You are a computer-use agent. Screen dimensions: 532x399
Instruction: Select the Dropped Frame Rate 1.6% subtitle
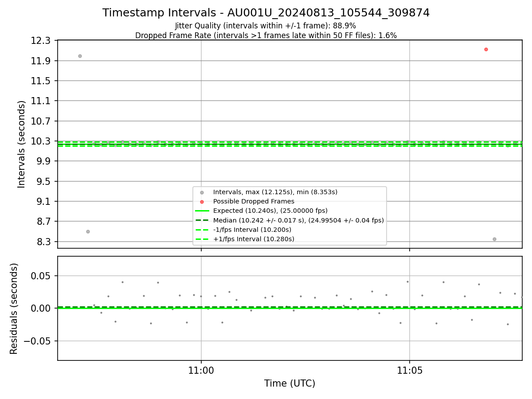pos(266,35)
